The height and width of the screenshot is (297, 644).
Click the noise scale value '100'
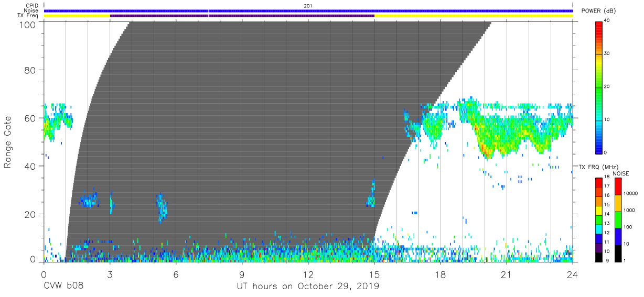pos(627,227)
